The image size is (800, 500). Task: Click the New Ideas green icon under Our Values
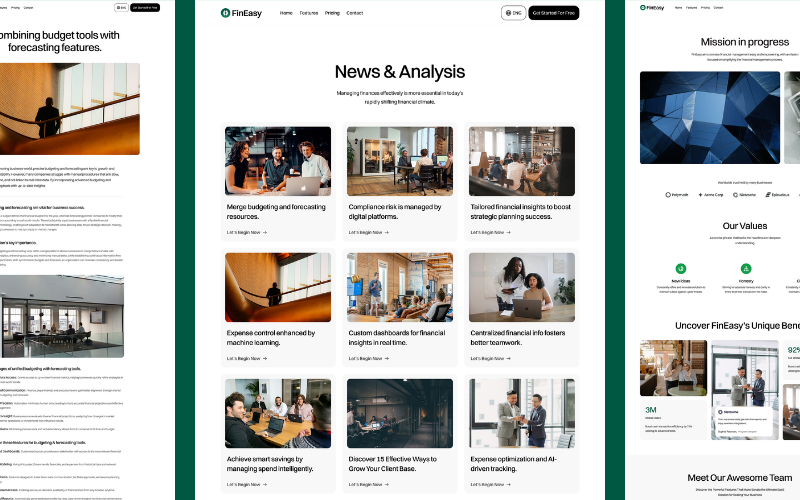click(681, 268)
